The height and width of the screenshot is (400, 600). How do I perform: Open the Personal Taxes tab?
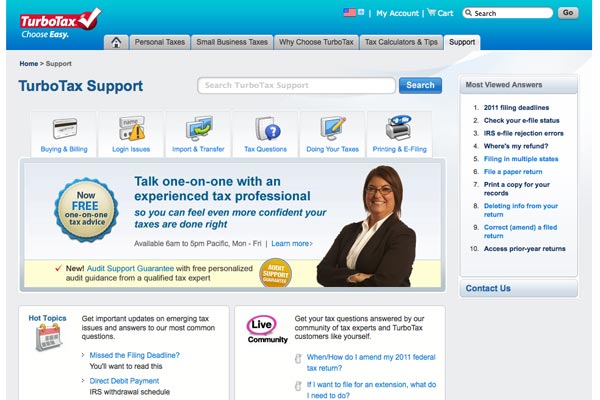[162, 42]
